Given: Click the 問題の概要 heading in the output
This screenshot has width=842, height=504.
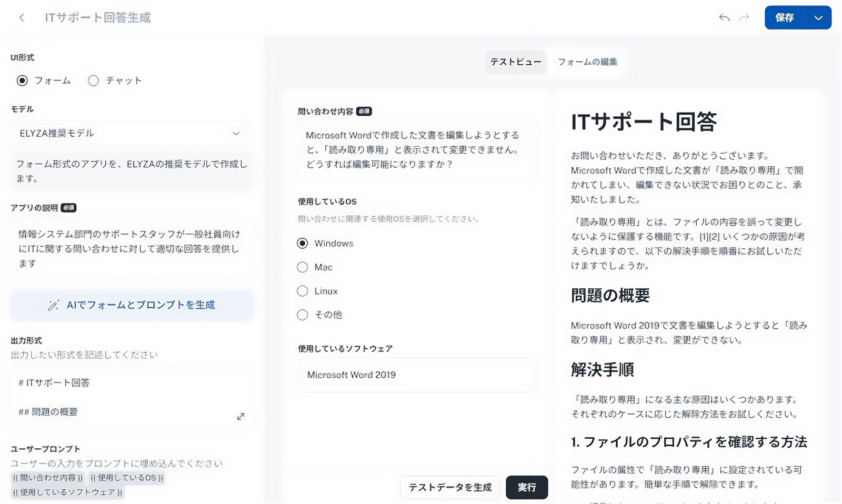Looking at the screenshot, I should click(x=610, y=296).
